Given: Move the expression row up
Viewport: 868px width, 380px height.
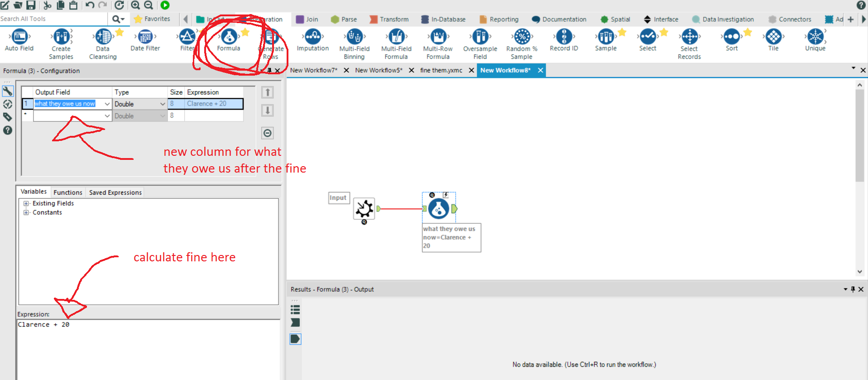Looking at the screenshot, I should coord(268,92).
